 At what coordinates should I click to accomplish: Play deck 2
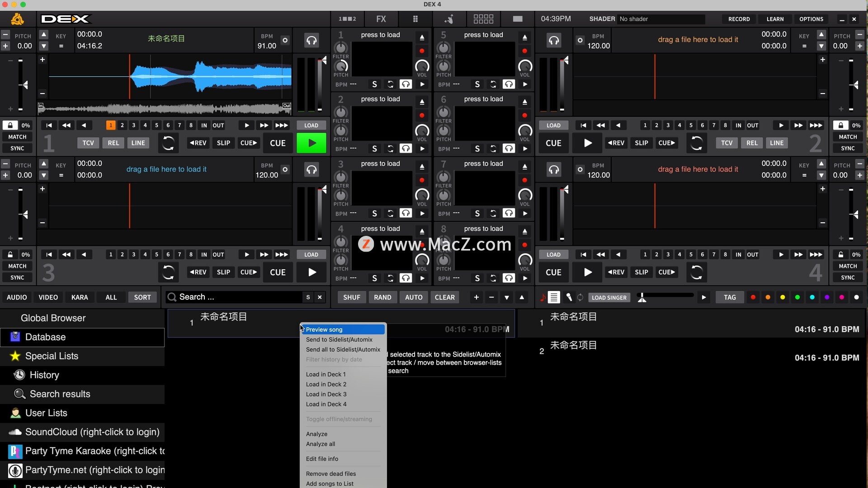pos(588,143)
